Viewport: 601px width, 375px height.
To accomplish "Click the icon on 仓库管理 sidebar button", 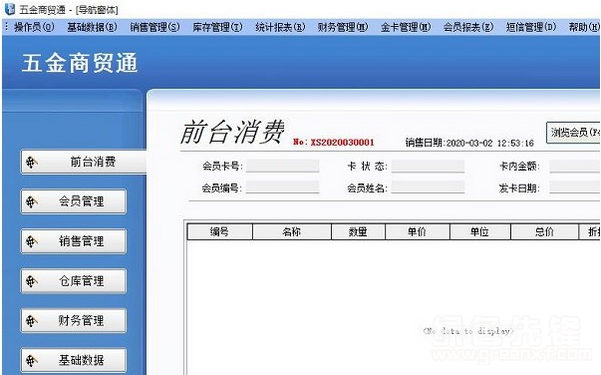I will (x=31, y=281).
